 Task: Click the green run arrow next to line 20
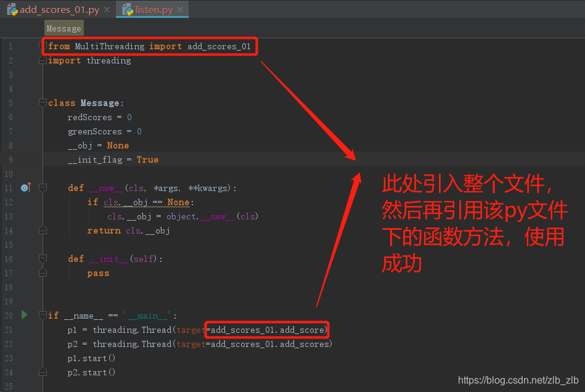[24, 315]
